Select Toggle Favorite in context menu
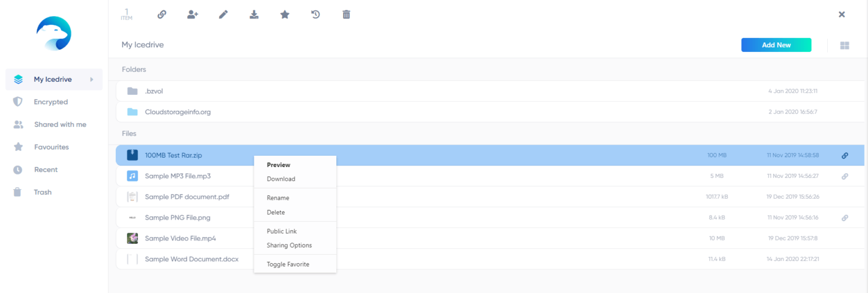This screenshot has height=293, width=868. pyautogui.click(x=288, y=264)
